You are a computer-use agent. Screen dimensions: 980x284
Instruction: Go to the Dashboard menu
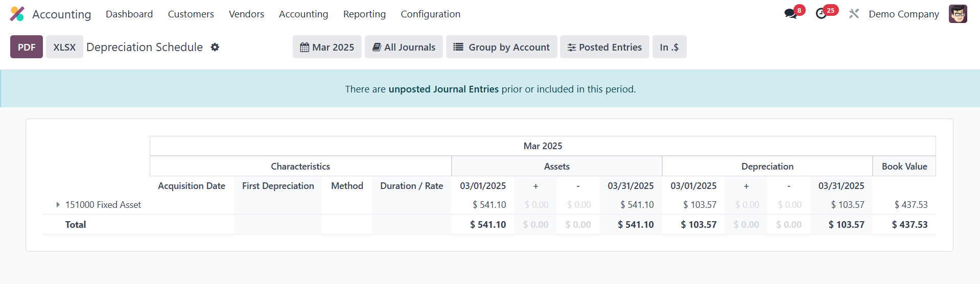pos(129,14)
